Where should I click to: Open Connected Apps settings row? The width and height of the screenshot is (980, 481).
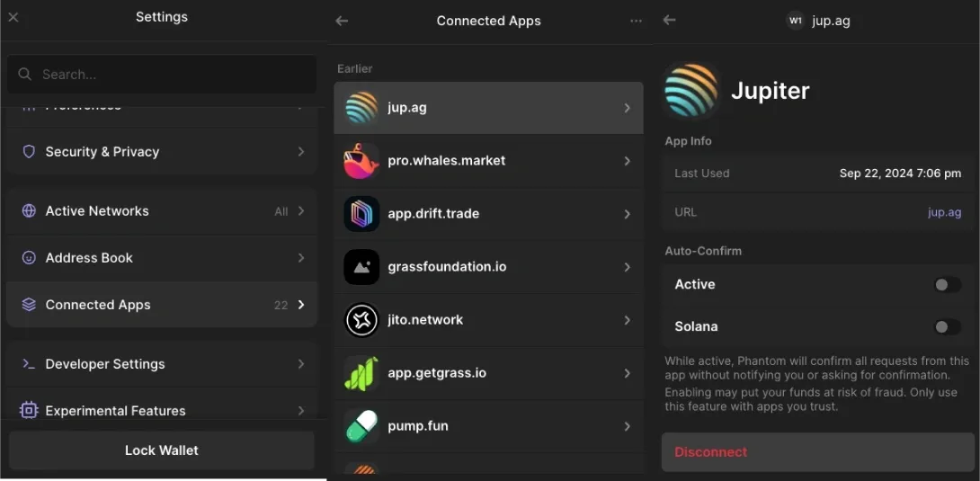point(161,305)
